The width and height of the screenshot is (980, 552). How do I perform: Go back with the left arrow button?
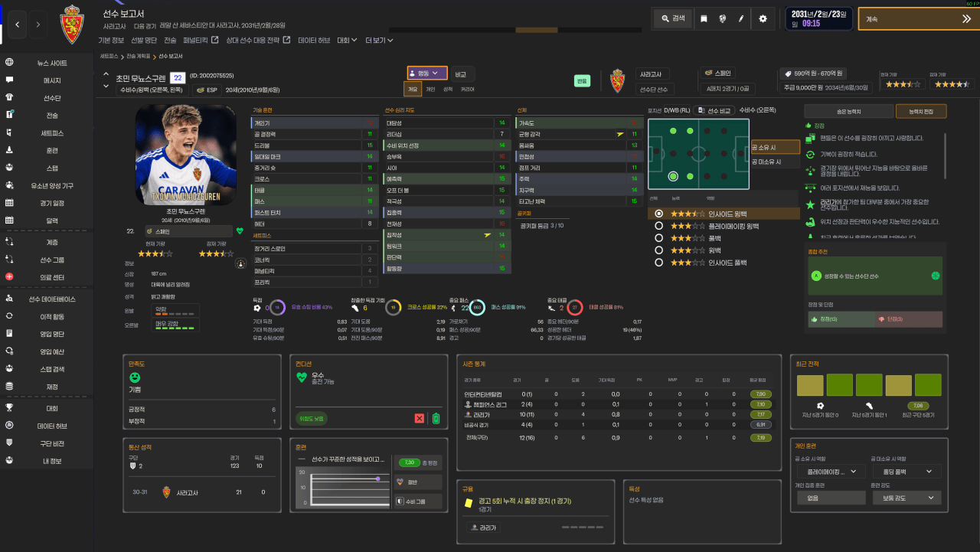[x=18, y=24]
